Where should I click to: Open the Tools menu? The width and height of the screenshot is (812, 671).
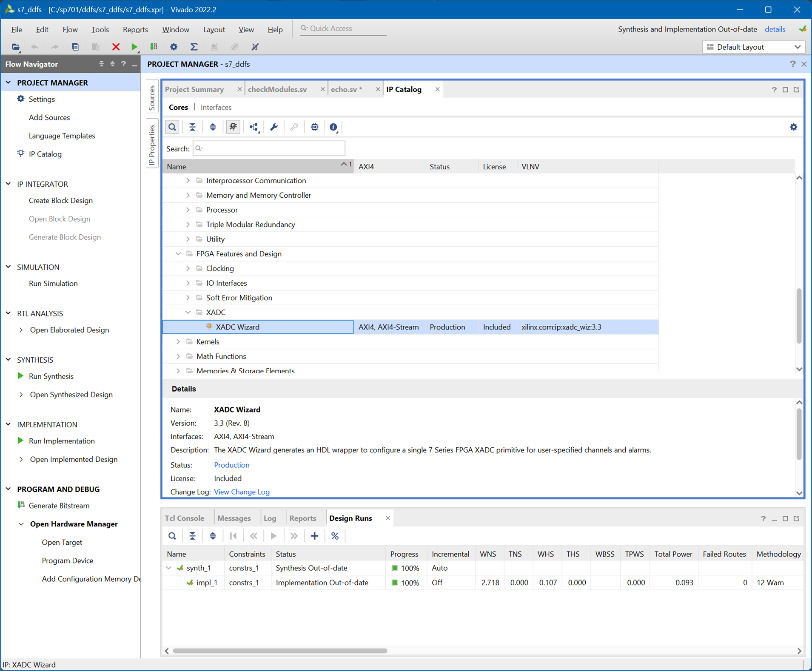[100, 29]
